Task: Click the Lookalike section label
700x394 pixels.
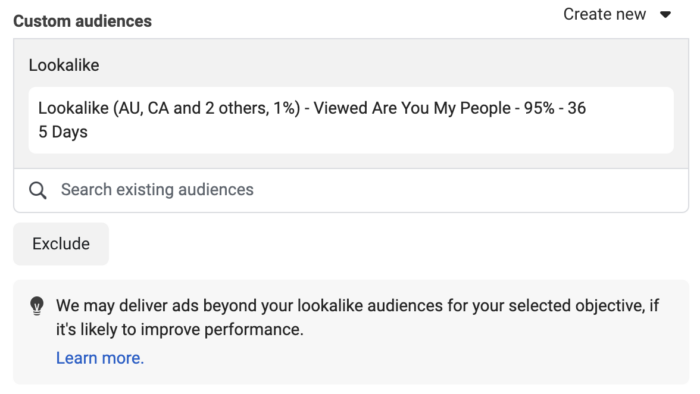Action: point(64,65)
